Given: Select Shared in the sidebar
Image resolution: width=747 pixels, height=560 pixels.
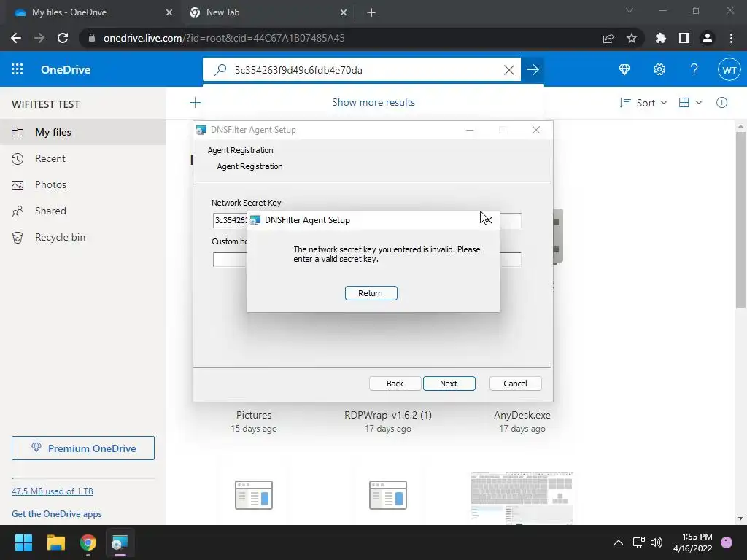Looking at the screenshot, I should [83, 211].
